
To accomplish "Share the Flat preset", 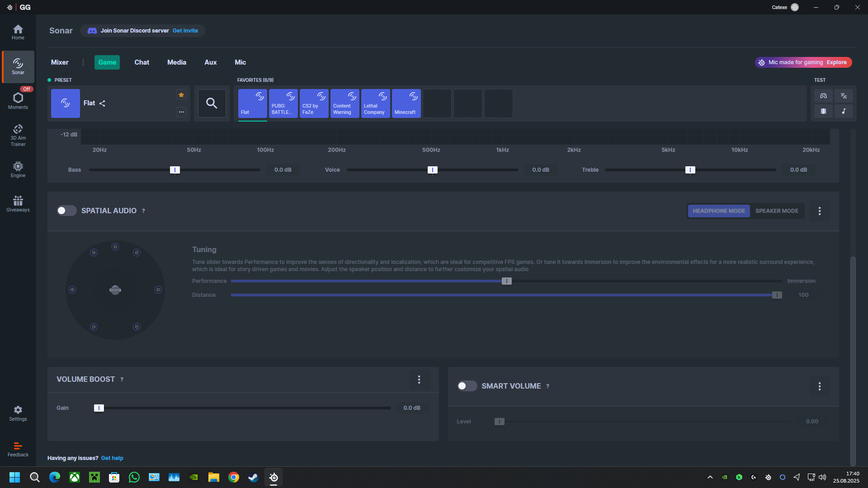I will point(102,103).
